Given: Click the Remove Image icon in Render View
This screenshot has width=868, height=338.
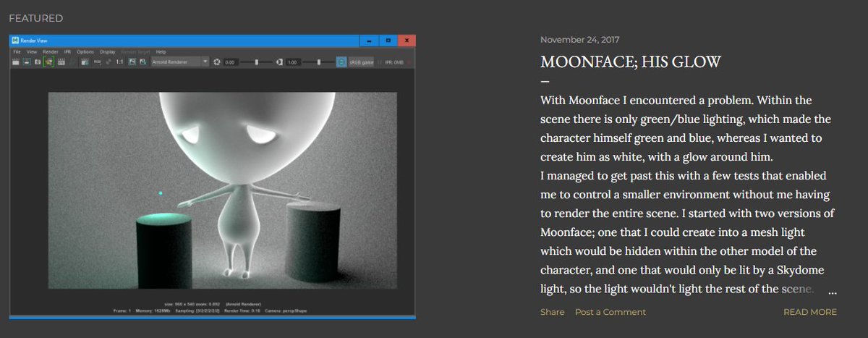Looking at the screenshot, I should [143, 62].
